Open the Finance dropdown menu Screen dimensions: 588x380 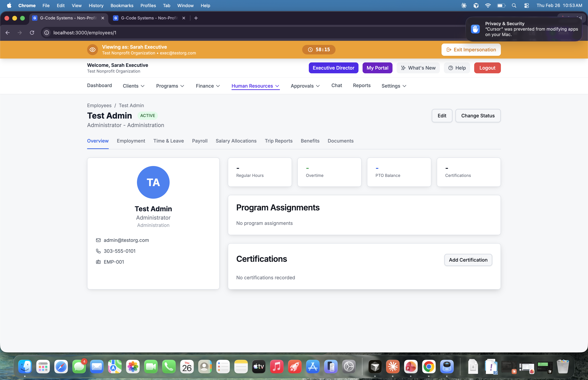[x=208, y=86]
